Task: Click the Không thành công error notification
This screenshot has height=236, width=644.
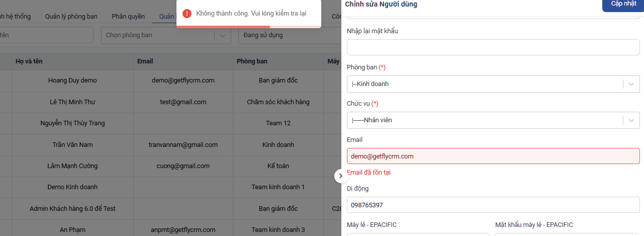Action: point(251,13)
